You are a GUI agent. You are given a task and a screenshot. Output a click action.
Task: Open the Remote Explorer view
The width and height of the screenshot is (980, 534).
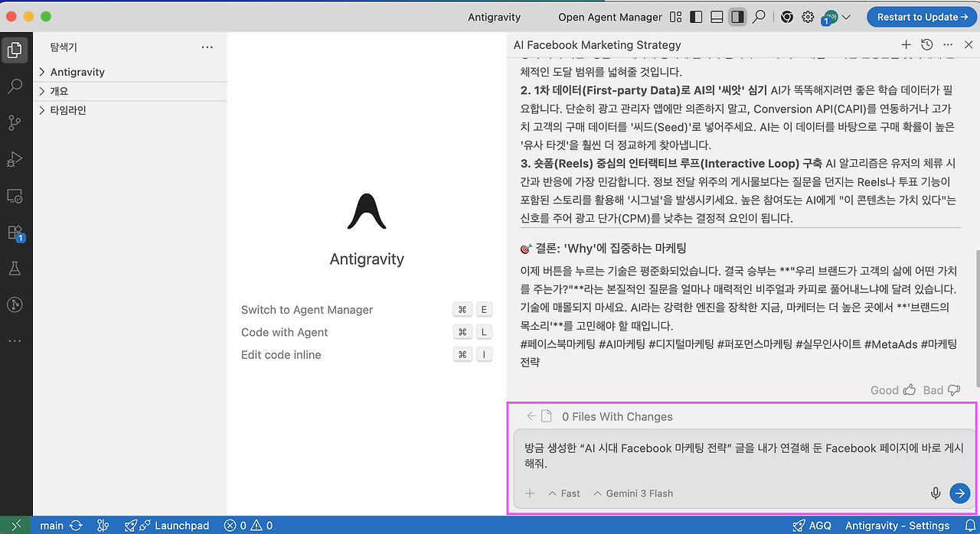[14, 197]
